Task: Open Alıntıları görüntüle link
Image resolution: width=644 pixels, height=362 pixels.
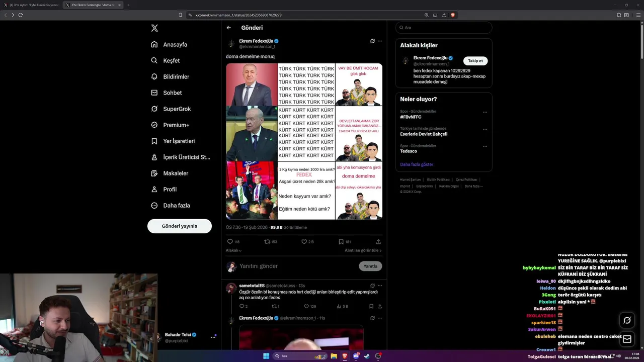Action: [363, 250]
